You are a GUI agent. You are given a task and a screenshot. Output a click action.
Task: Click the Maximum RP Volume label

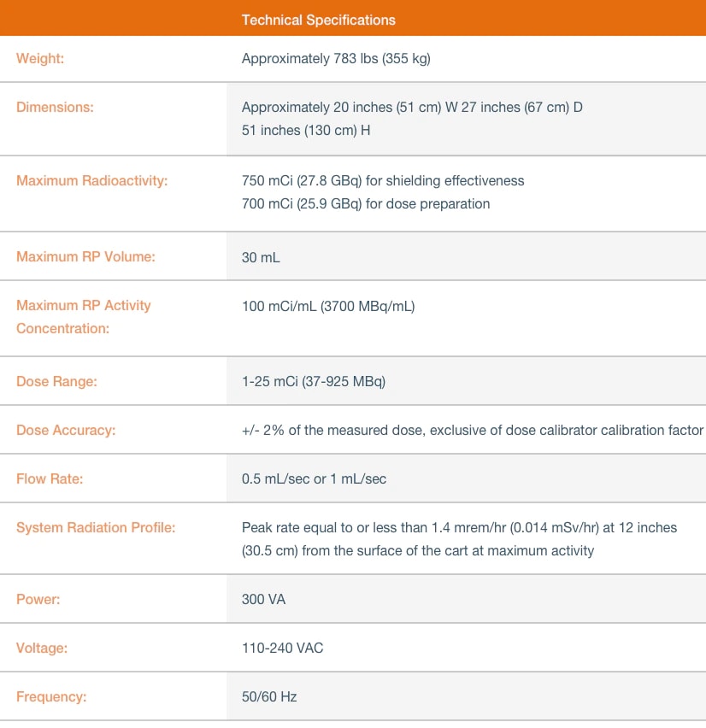[x=85, y=256]
